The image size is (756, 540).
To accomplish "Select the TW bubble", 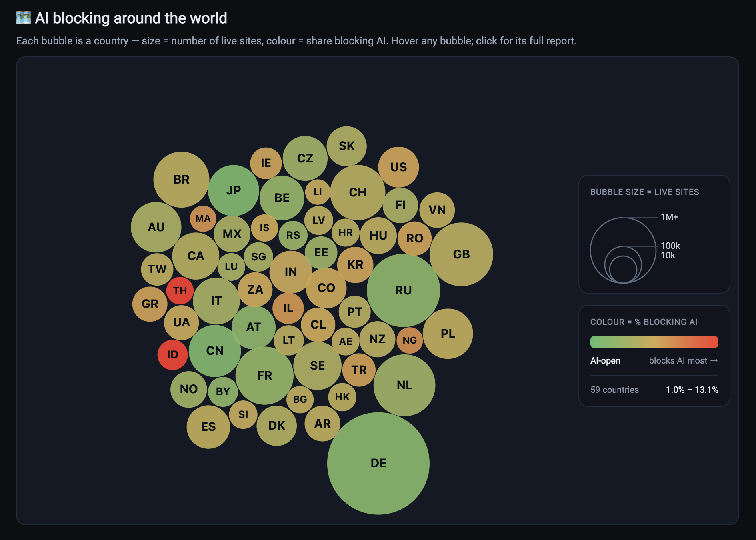I will (x=157, y=269).
